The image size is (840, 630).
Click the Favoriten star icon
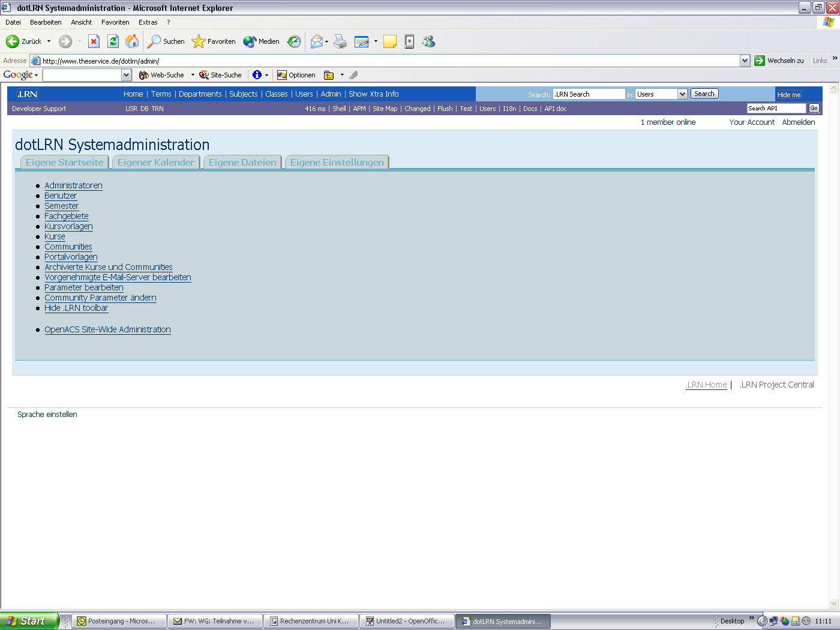click(x=198, y=41)
